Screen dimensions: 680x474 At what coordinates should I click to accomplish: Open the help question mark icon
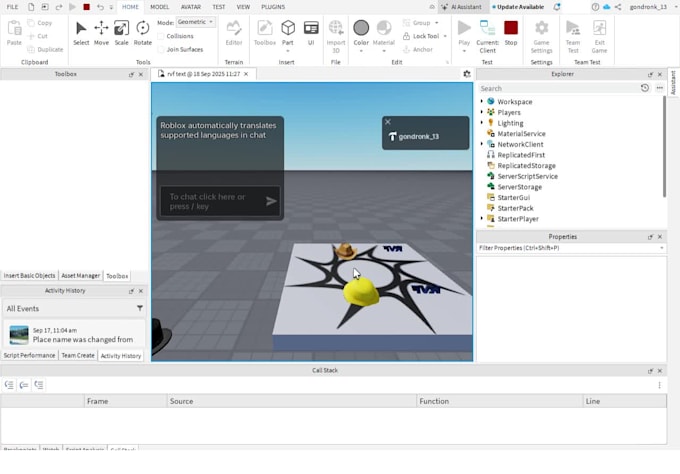[x=595, y=7]
